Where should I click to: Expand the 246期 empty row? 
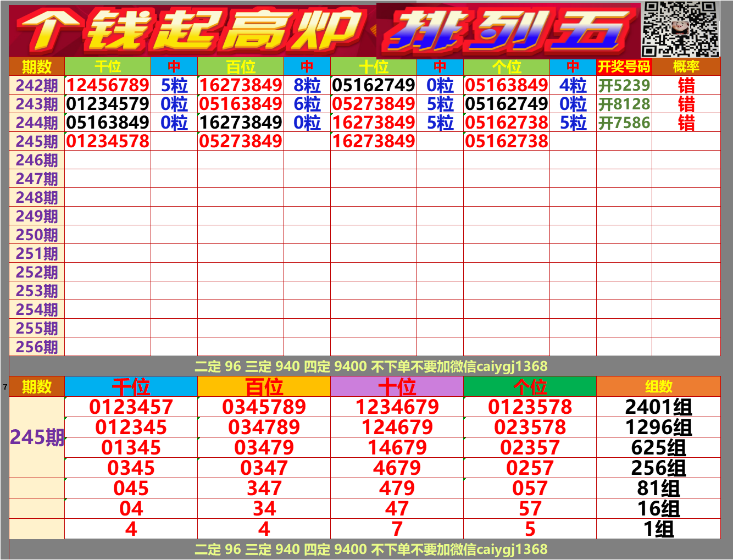[36, 160]
